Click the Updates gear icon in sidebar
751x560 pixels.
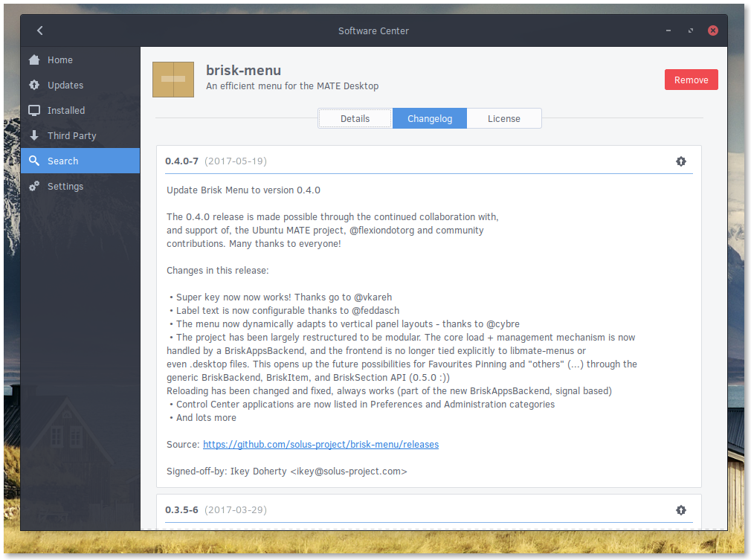34,85
